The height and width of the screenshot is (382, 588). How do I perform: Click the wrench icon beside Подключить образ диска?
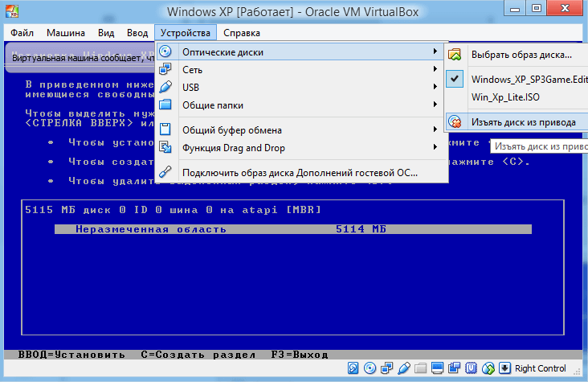click(165, 171)
